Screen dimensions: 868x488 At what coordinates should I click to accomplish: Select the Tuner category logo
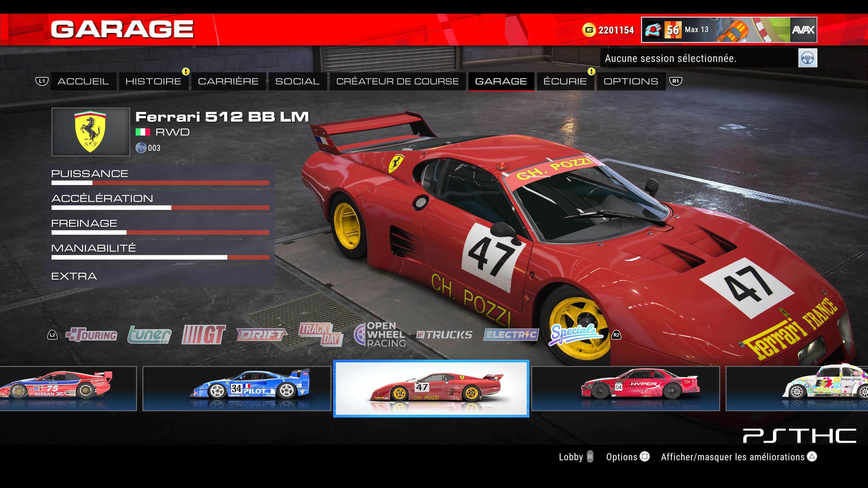click(x=149, y=335)
